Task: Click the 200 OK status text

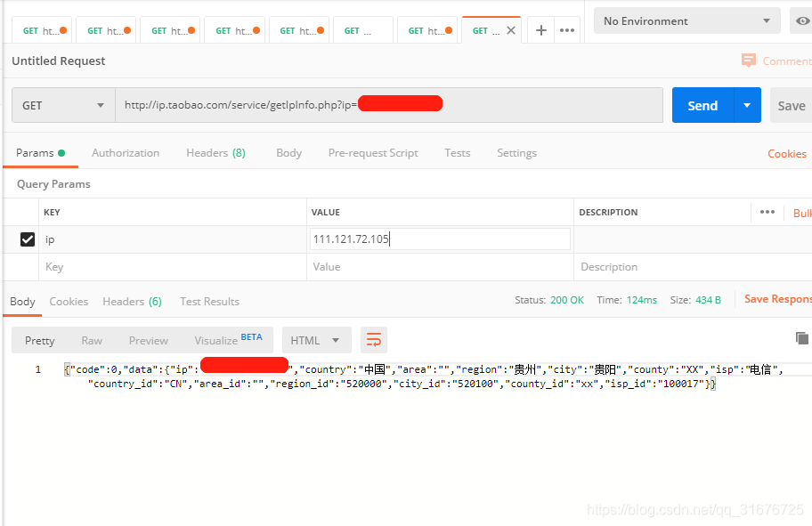Action: (567, 300)
